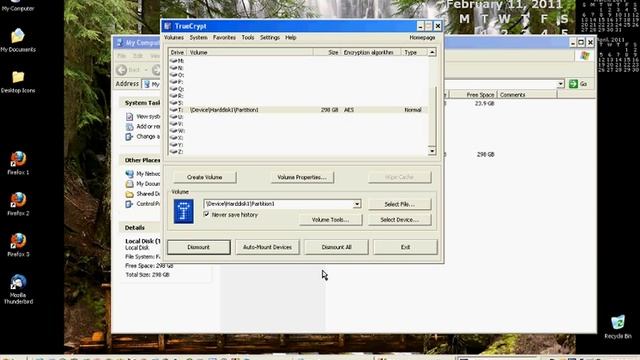
Task: Open System menu in TrueCrypt
Action: pyautogui.click(x=198, y=38)
